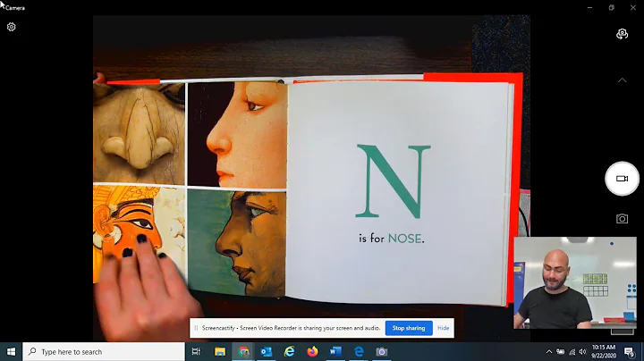The image size is (644, 361).
Task: Open the clock showing 10:15 AM
Action: (604, 351)
